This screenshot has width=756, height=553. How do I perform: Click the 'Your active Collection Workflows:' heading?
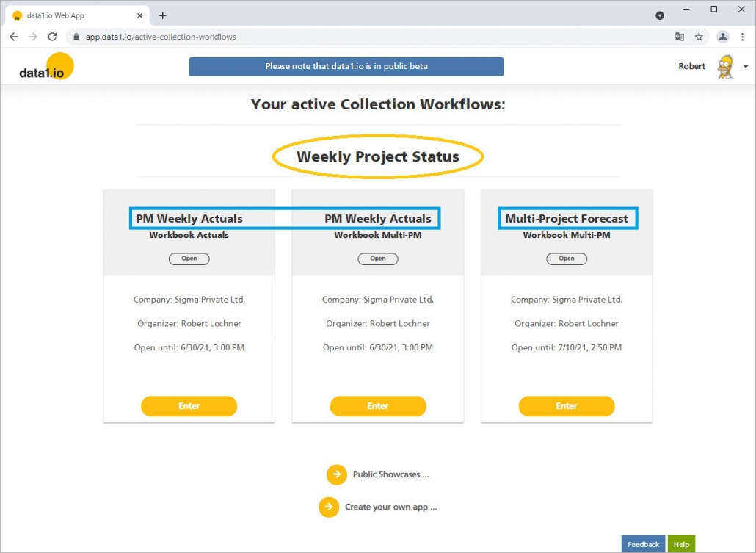point(378,104)
